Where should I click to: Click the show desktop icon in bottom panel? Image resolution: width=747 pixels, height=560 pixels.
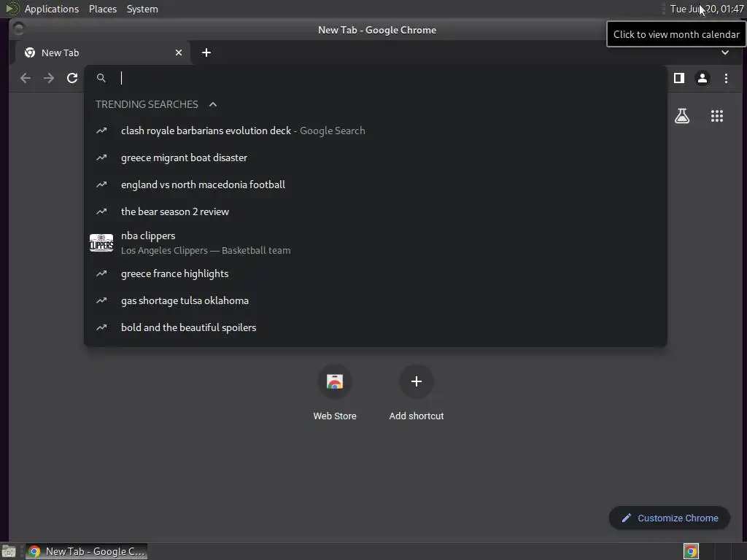(x=9, y=551)
